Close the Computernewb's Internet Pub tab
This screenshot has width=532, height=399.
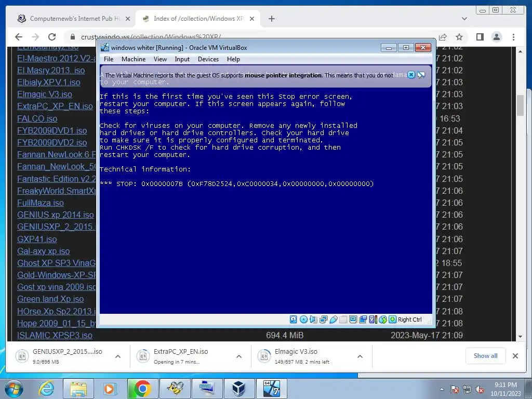128,19
